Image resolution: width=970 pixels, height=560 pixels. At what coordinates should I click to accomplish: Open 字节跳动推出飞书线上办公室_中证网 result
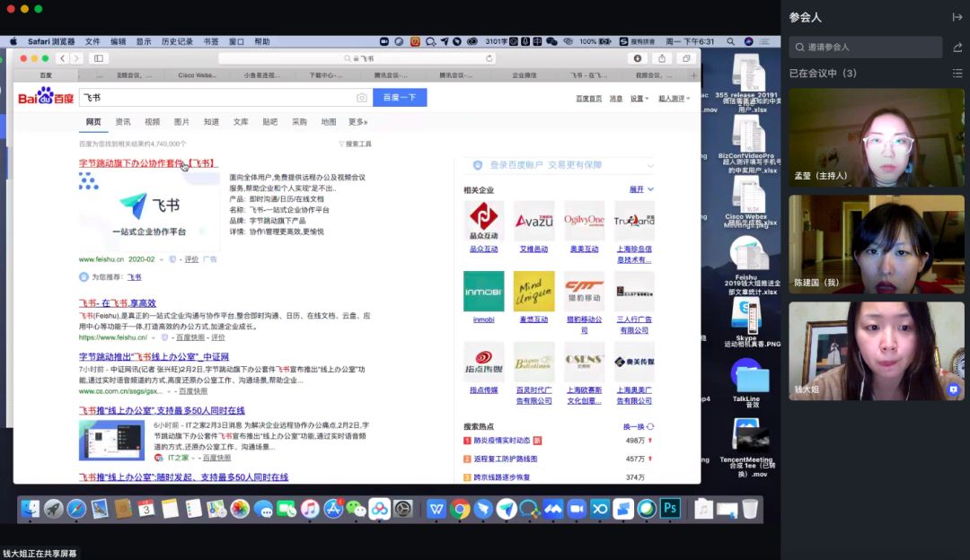pyautogui.click(x=154, y=356)
